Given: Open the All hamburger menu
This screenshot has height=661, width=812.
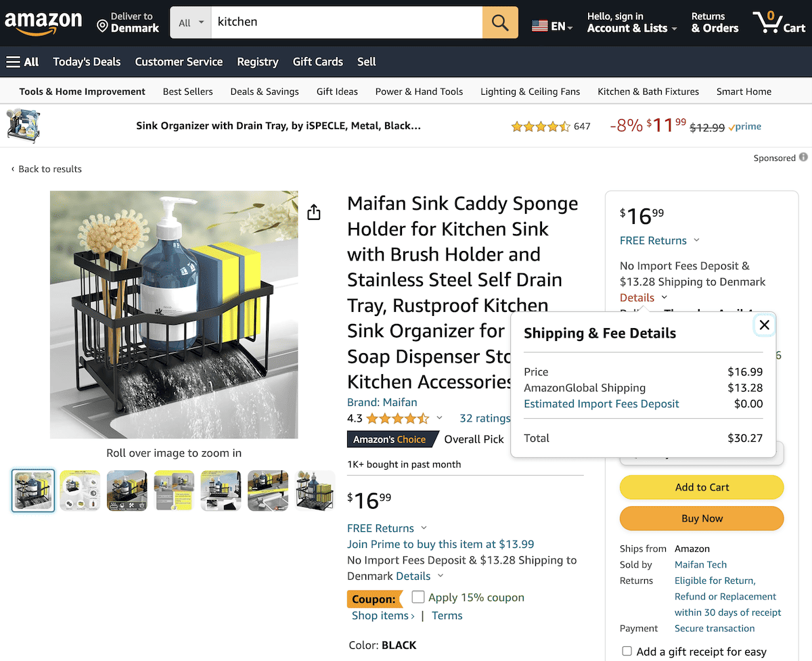Looking at the screenshot, I should coord(22,62).
